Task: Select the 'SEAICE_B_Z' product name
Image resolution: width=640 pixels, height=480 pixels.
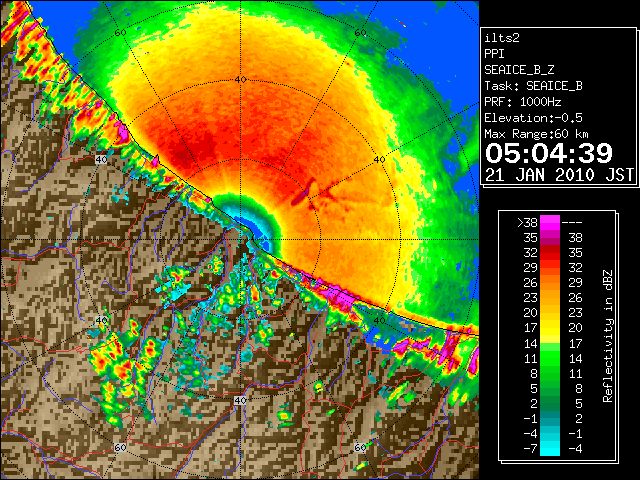Action: pos(519,70)
